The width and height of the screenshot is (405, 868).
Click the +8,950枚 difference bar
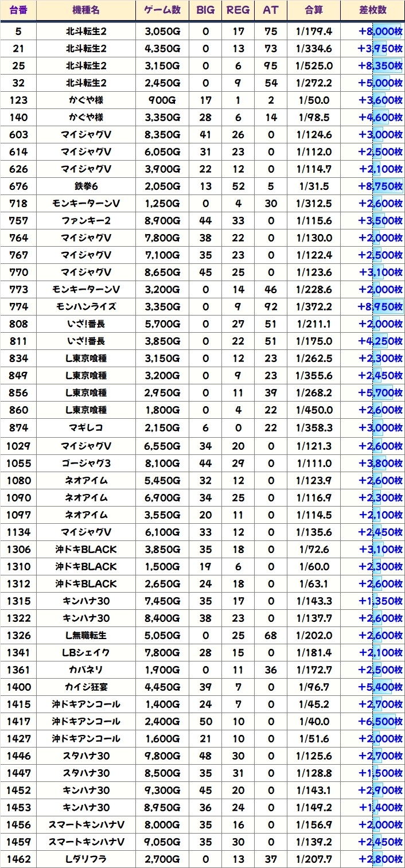click(x=380, y=307)
